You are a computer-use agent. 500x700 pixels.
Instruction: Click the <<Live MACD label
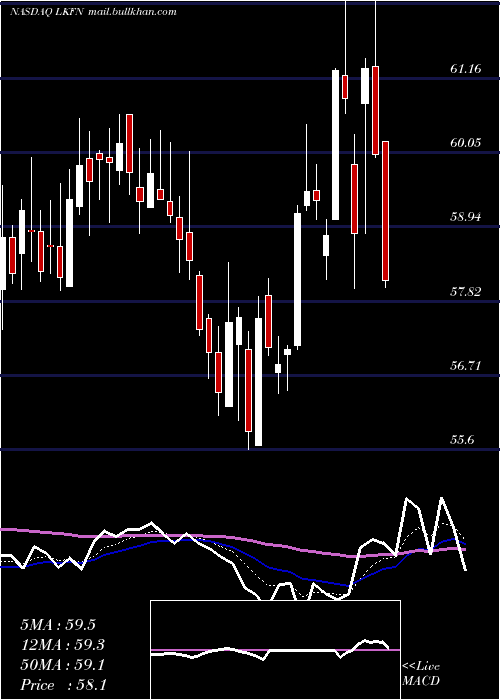[x=421, y=674]
